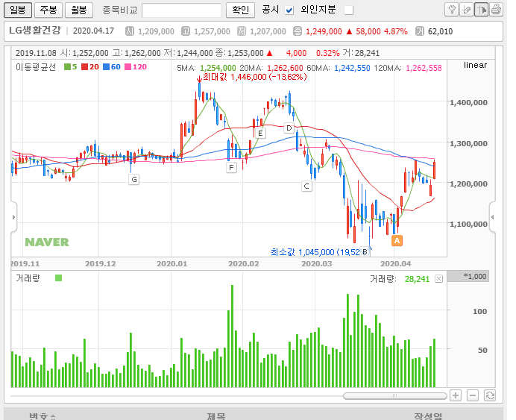Click the trading volume icon
This screenshot has height=420, width=516.
[x=420, y=31]
